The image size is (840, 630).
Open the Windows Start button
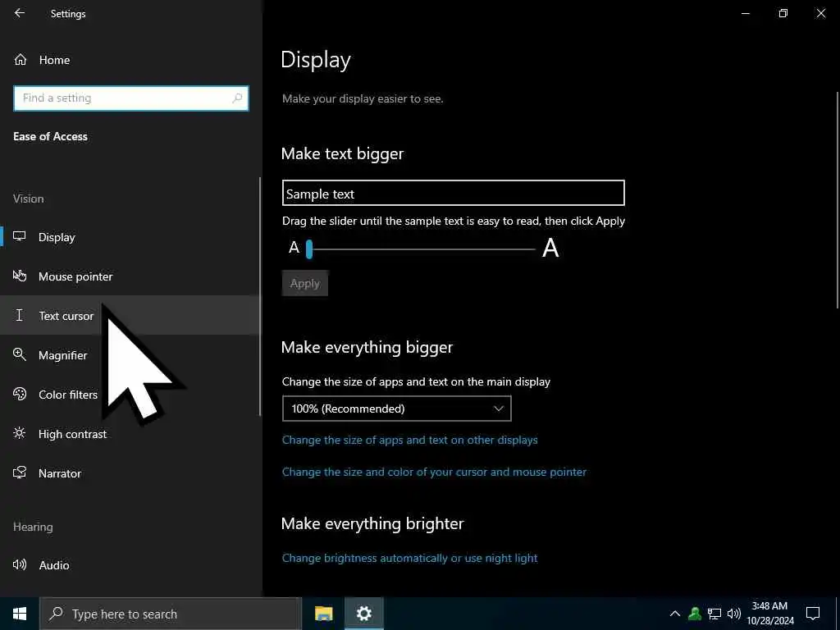pyautogui.click(x=20, y=614)
